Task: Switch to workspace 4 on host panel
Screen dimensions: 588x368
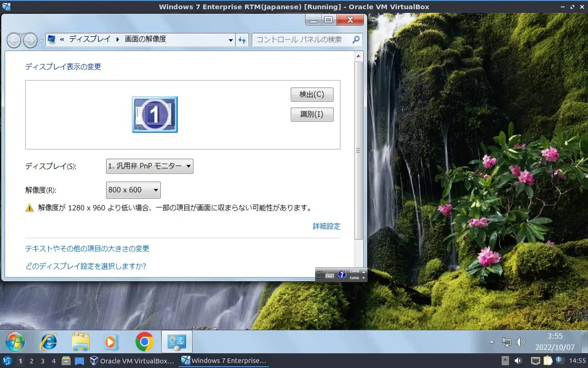Action: (53, 361)
